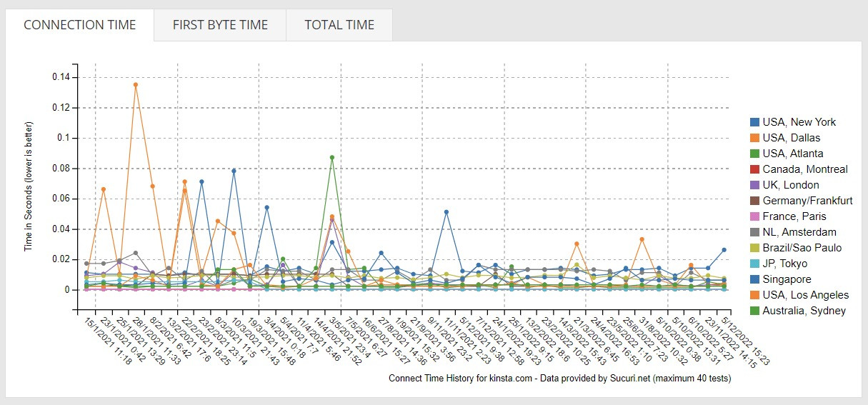The height and width of the screenshot is (405, 868).
Task: Click the highest orange data point near 0.14
Action: click(x=136, y=84)
